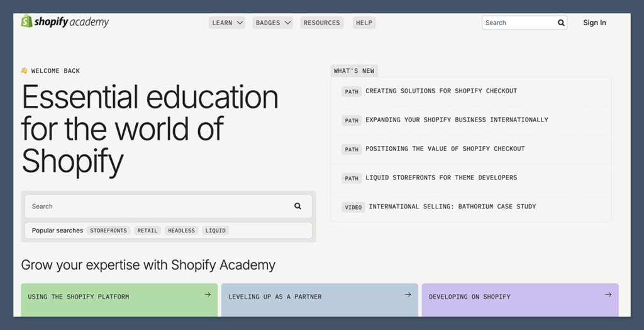Open the Help menu item
The image size is (644, 330).
click(x=364, y=23)
